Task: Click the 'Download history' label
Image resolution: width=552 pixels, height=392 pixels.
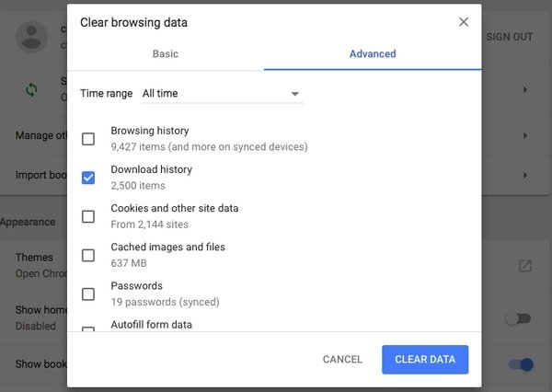Action: (x=152, y=169)
